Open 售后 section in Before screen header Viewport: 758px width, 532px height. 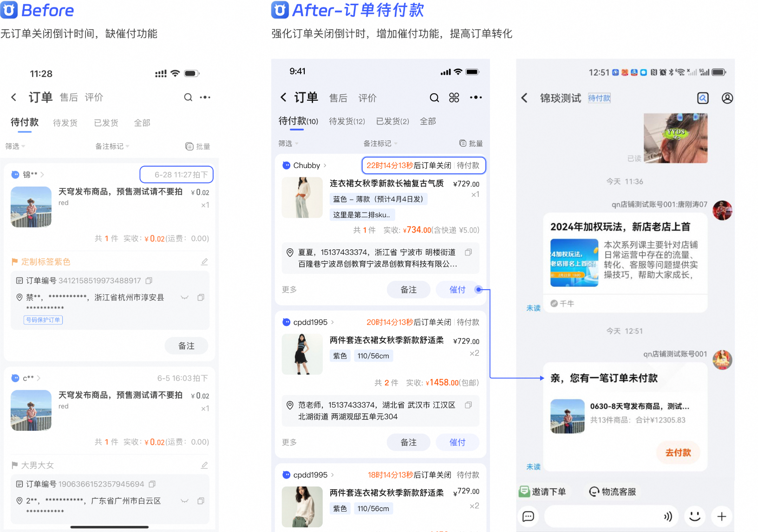(69, 97)
